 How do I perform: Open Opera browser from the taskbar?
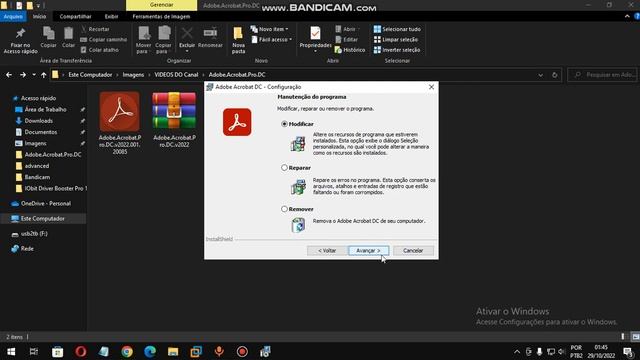(81, 351)
